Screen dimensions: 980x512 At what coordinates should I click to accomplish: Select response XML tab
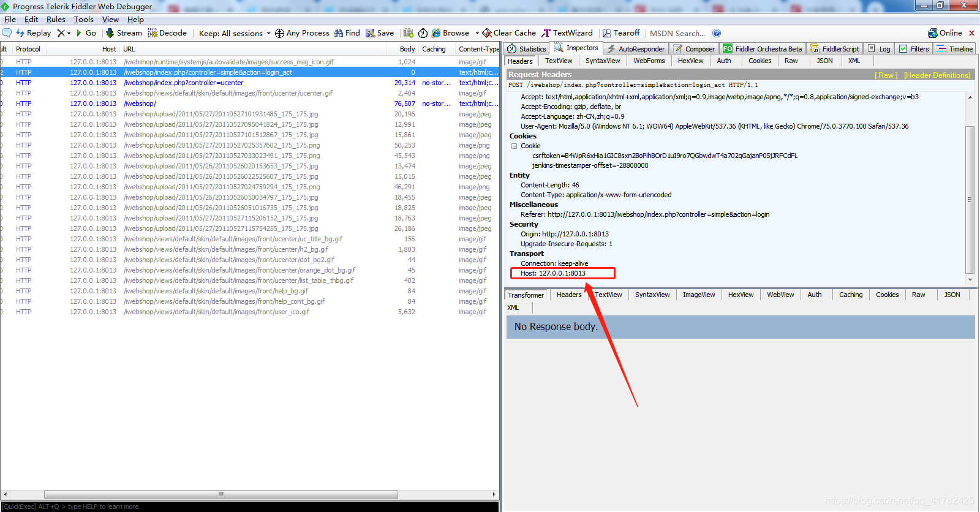click(513, 307)
